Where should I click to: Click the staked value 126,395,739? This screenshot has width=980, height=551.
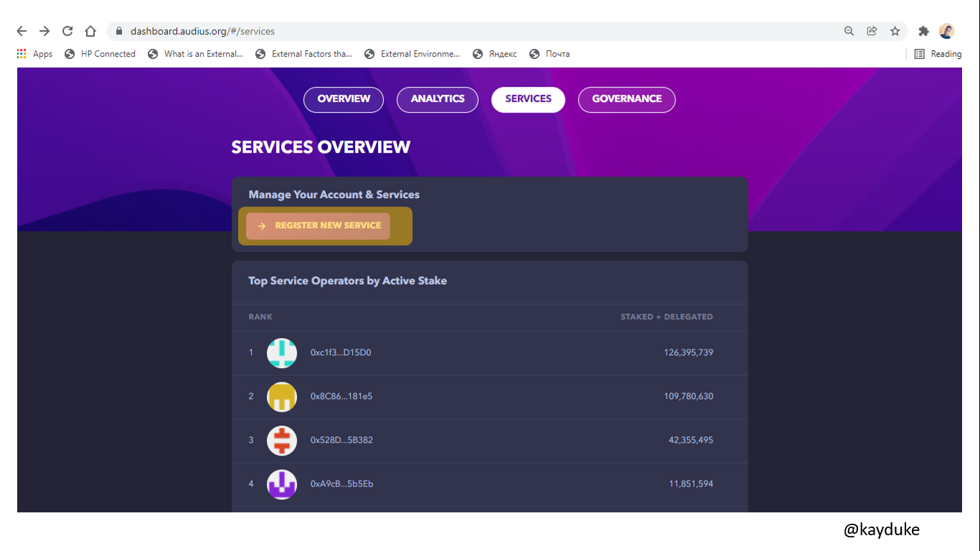click(x=689, y=352)
